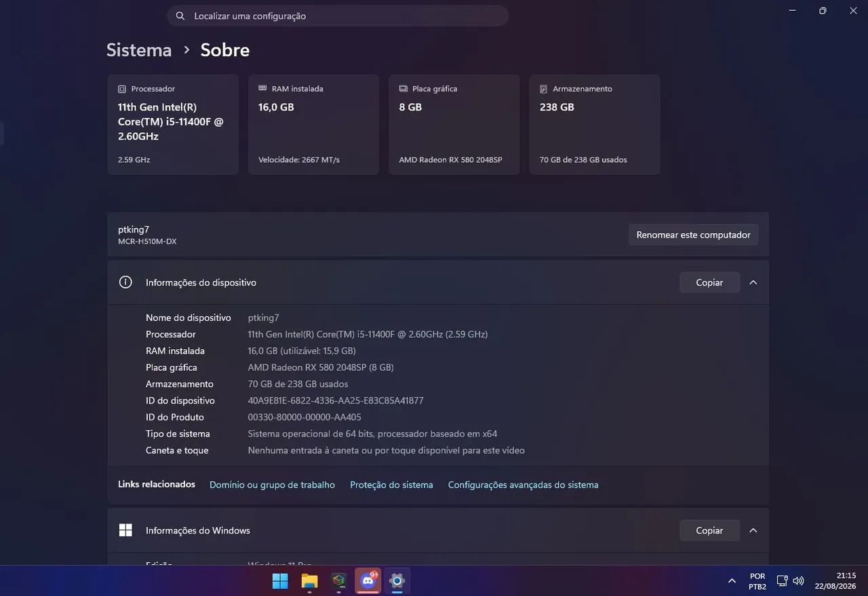
Task: Click 'Velocidade: 2667 MT/s' text
Action: (x=299, y=160)
